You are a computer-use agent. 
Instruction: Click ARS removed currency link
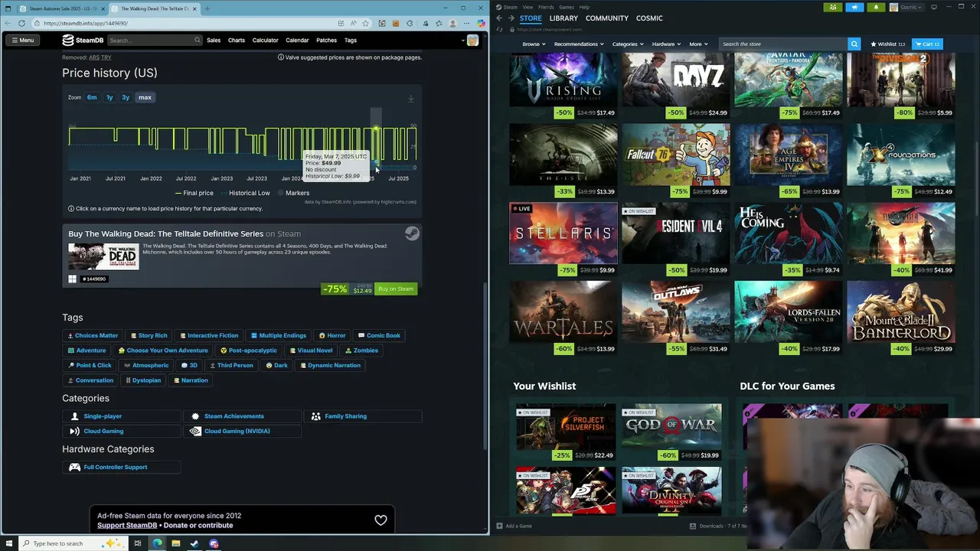(x=94, y=57)
